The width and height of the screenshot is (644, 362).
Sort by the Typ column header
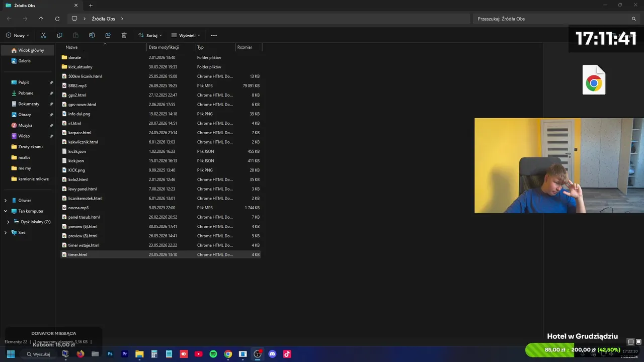point(200,47)
